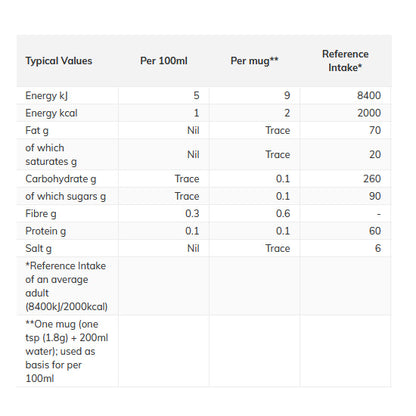
Task: Select the 2000 kcal reference value
Action: click(x=369, y=113)
